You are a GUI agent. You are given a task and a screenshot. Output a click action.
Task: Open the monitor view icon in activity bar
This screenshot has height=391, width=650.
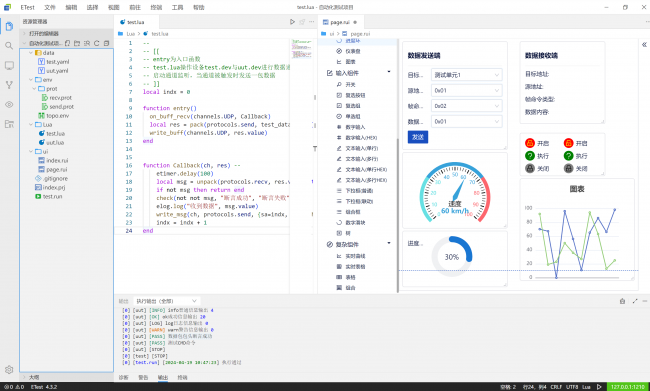point(9,66)
